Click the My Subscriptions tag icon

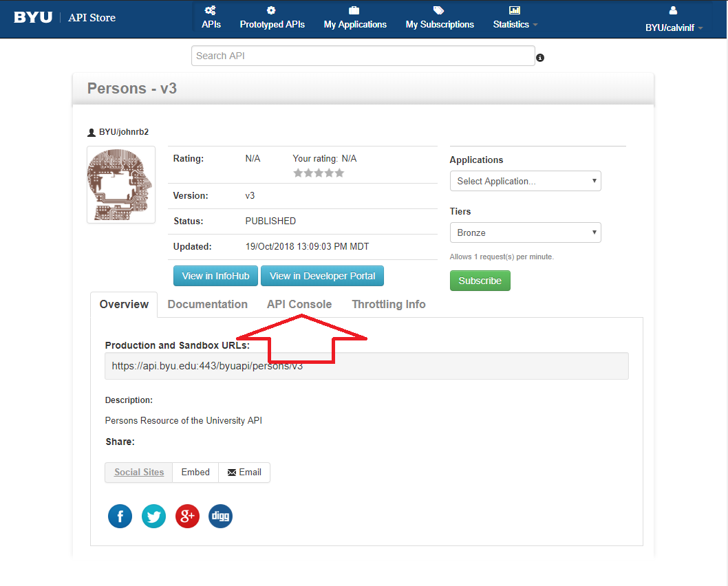click(438, 10)
